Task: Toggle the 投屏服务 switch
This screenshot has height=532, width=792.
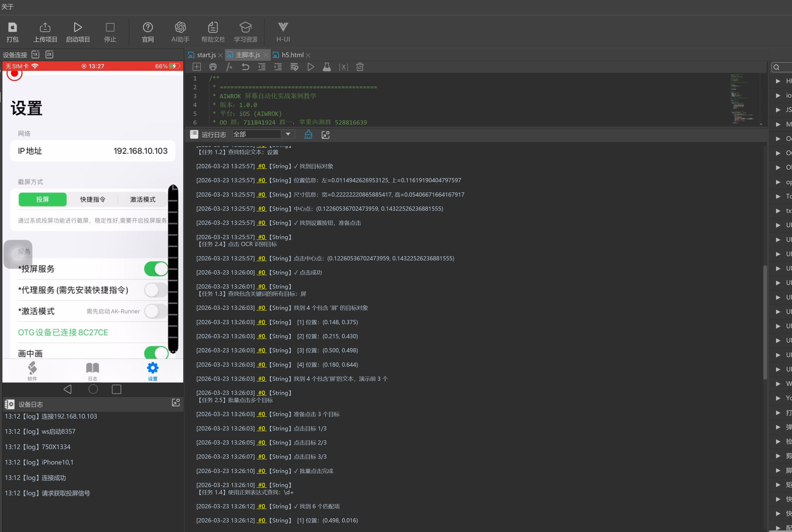Action: pyautogui.click(x=156, y=269)
